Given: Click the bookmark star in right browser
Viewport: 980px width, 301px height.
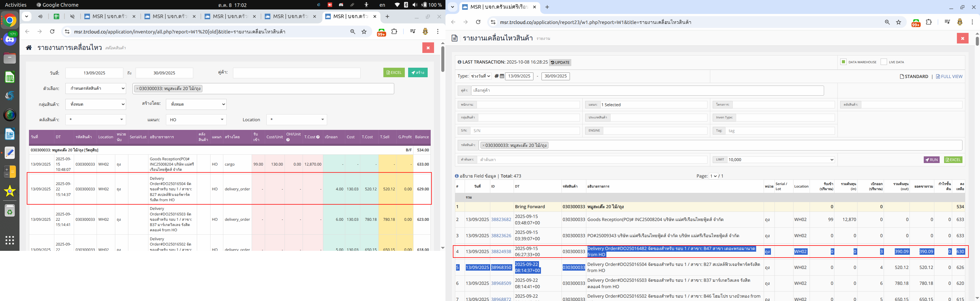Looking at the screenshot, I should (x=899, y=22).
